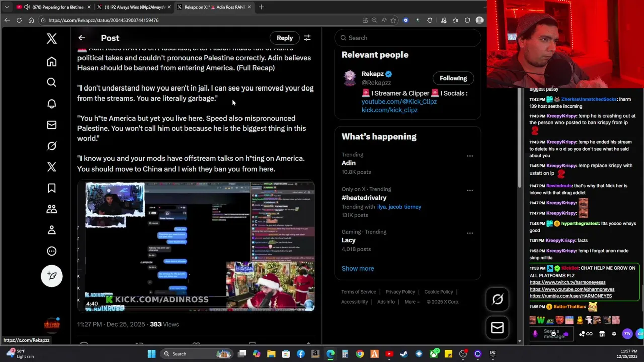Open browser profile avatar icon
The width and height of the screenshot is (644, 362).
coord(479,20)
